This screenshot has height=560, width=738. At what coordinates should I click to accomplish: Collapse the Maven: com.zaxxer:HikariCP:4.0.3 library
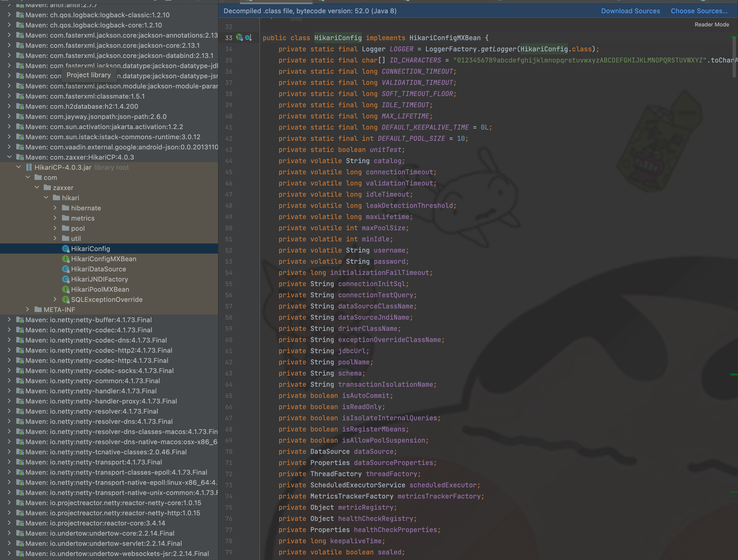(x=9, y=157)
